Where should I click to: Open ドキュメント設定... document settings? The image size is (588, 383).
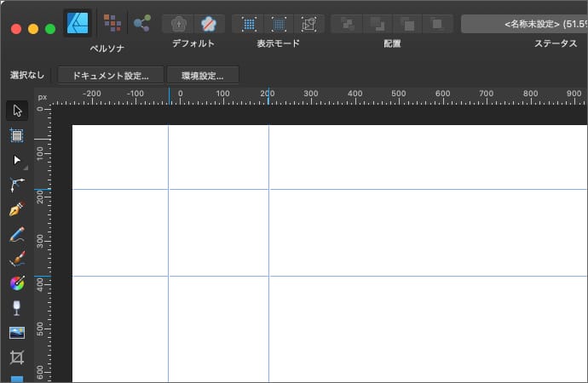[111, 75]
